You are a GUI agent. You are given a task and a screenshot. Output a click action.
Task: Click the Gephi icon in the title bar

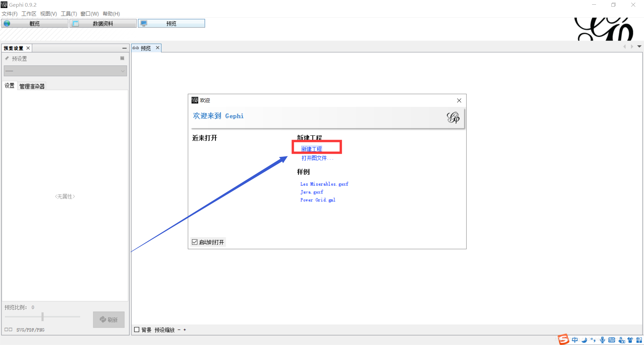4,5
